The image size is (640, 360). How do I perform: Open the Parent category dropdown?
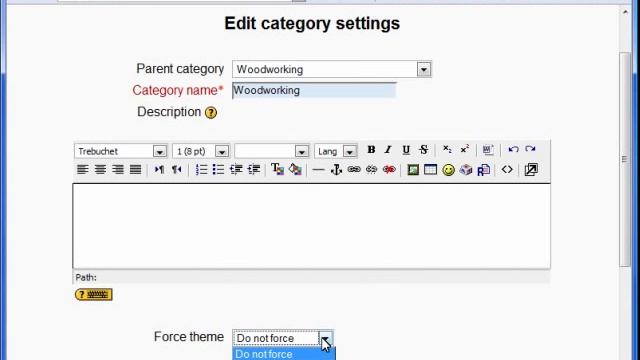(332, 69)
